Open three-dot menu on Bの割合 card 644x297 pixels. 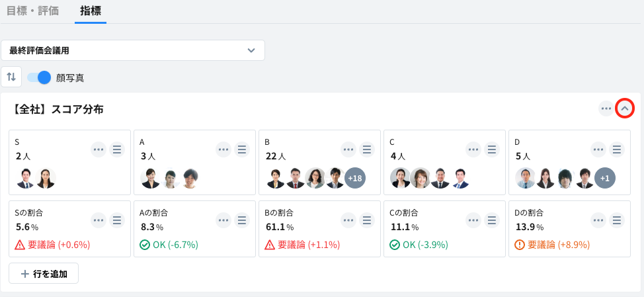[x=349, y=220]
